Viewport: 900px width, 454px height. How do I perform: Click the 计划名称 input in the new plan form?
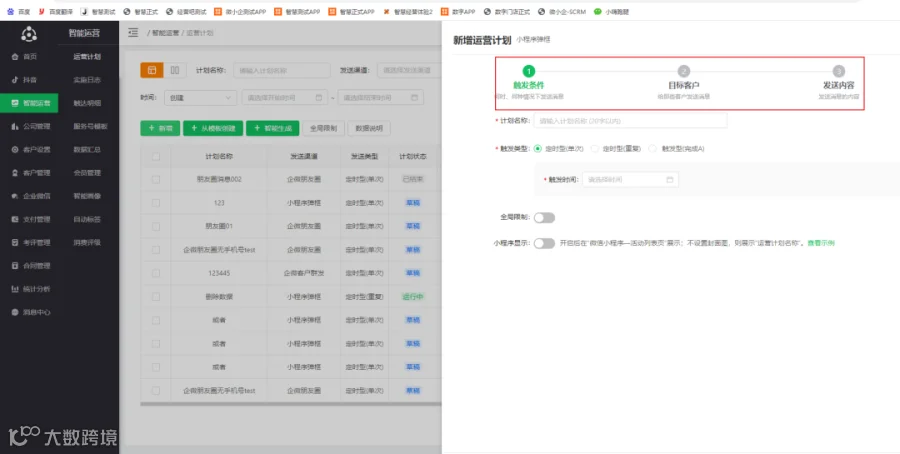coord(630,121)
